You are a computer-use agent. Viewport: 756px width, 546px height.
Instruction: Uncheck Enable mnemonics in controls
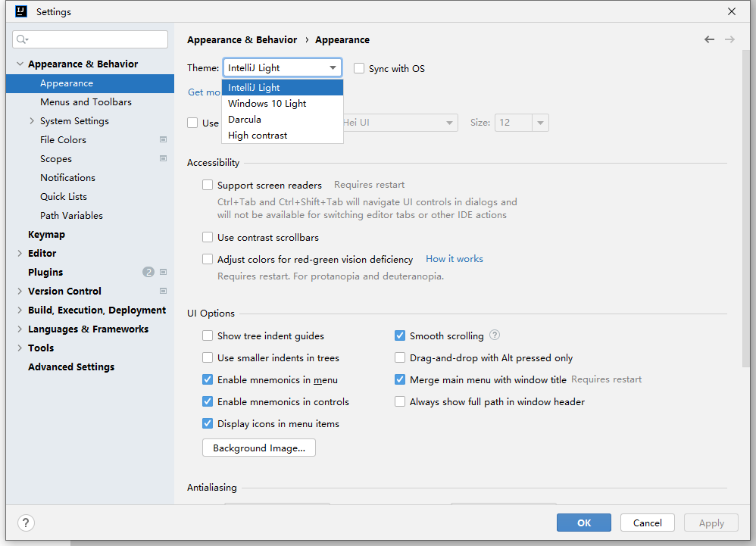coord(208,401)
